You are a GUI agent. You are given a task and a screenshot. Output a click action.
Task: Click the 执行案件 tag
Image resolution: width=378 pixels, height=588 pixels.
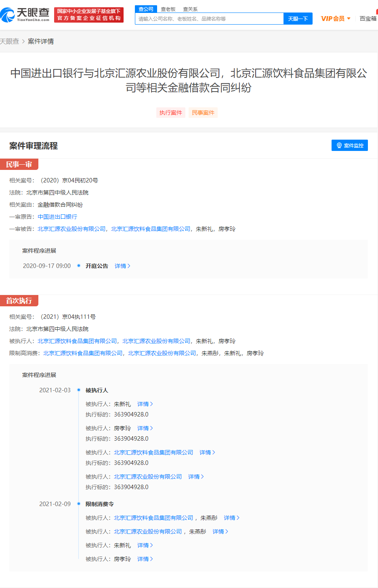(171, 113)
